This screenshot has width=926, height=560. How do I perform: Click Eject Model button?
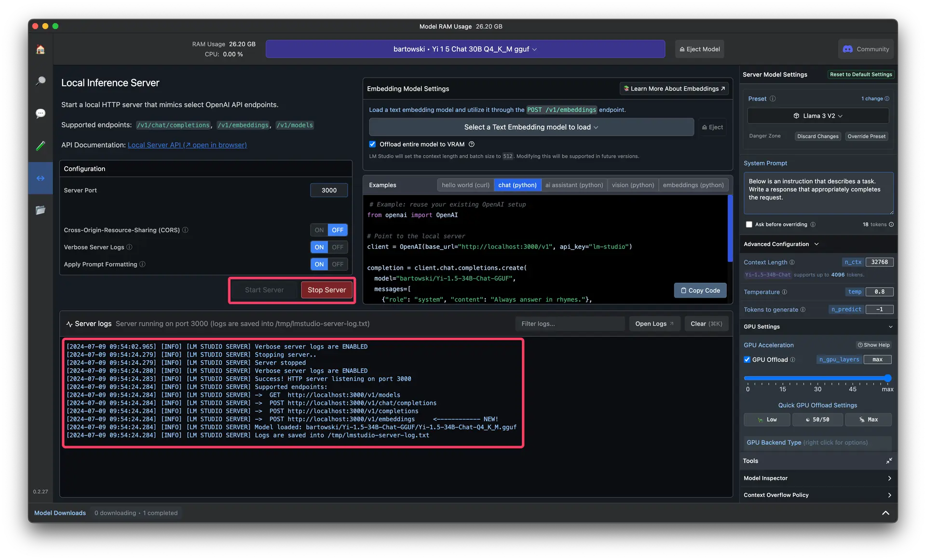click(699, 49)
